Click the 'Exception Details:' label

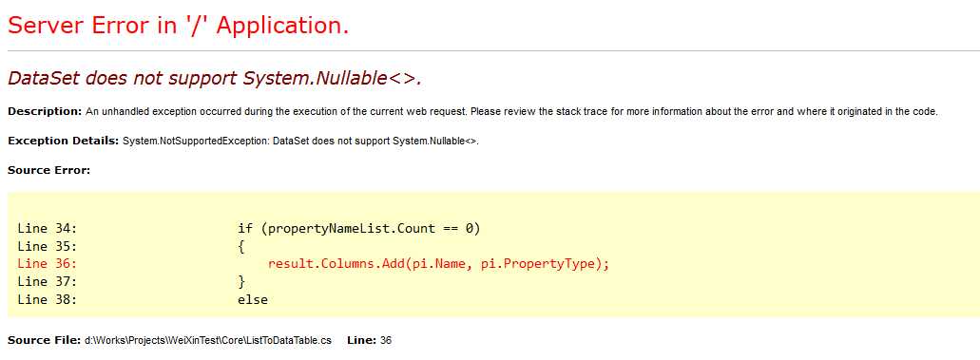pyautogui.click(x=63, y=141)
